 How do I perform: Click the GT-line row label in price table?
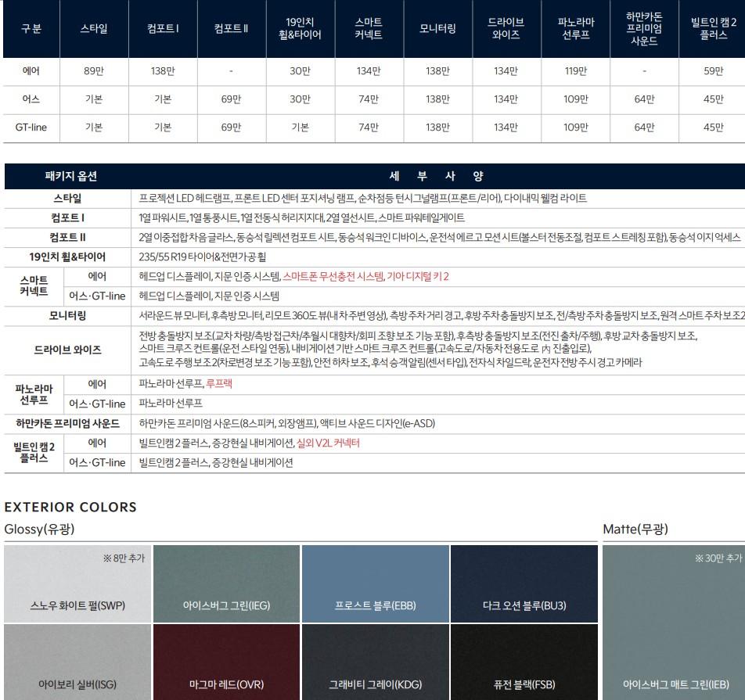click(x=31, y=127)
